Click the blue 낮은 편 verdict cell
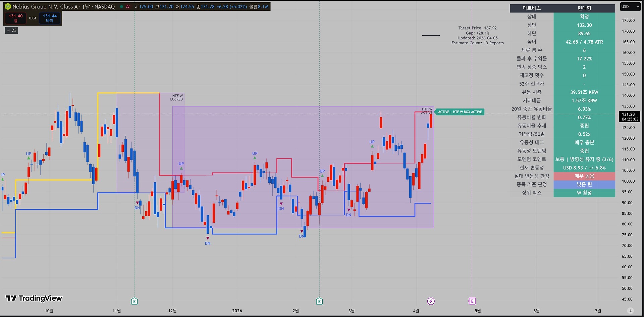This screenshot has width=644, height=317. (584, 184)
